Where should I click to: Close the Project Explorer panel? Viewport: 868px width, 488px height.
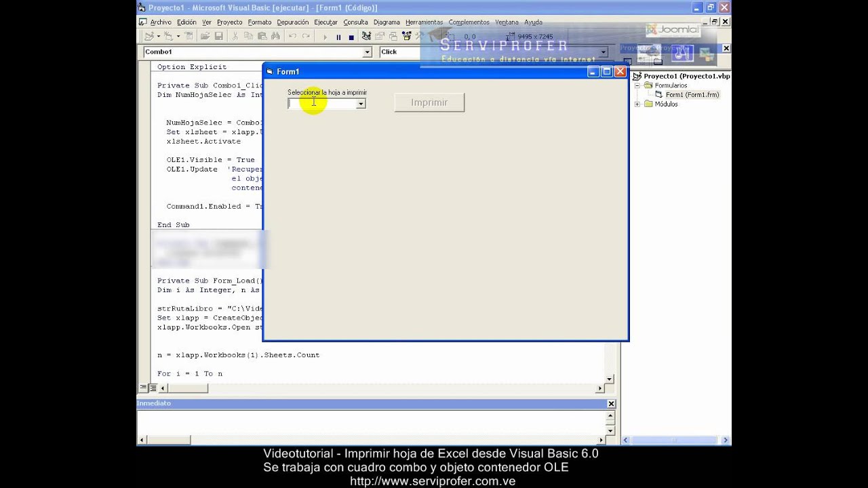[726, 48]
